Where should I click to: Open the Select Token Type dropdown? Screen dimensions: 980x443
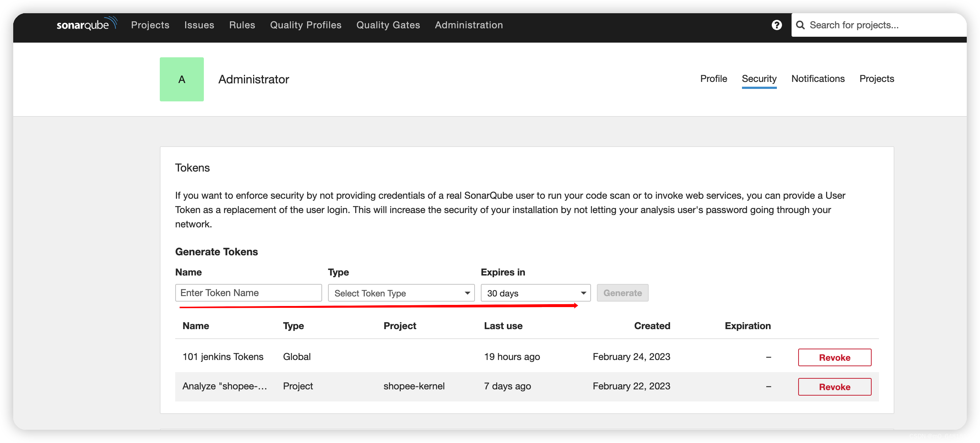click(401, 293)
